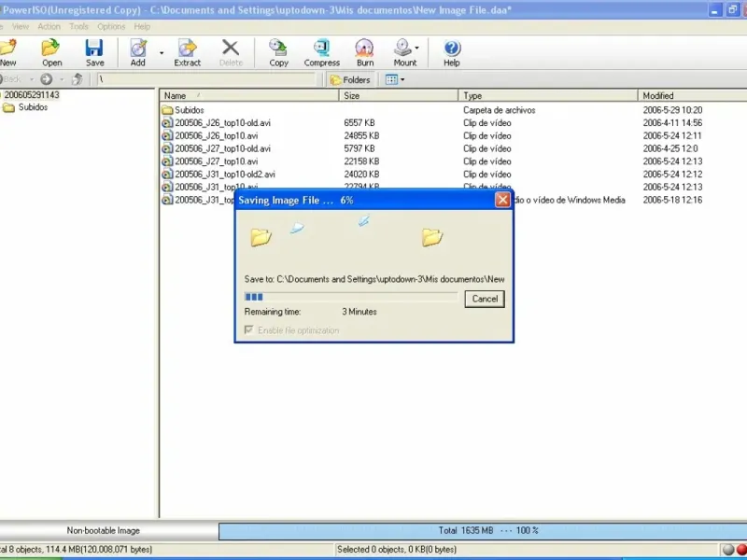
Task: Sort by the Modified column header
Action: coord(692,96)
